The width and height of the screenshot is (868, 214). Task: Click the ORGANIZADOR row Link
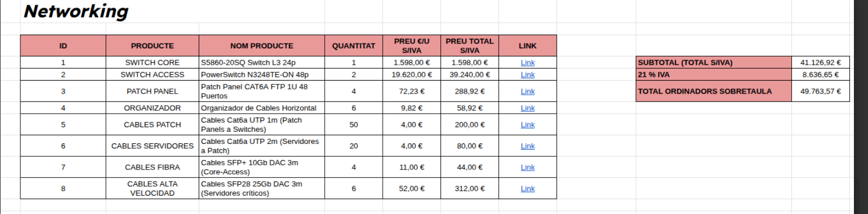pyautogui.click(x=527, y=108)
